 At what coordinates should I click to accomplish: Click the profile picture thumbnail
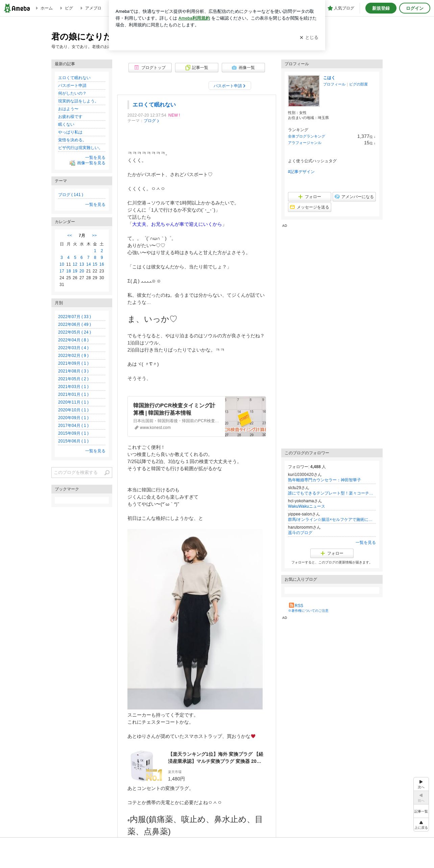tap(304, 91)
